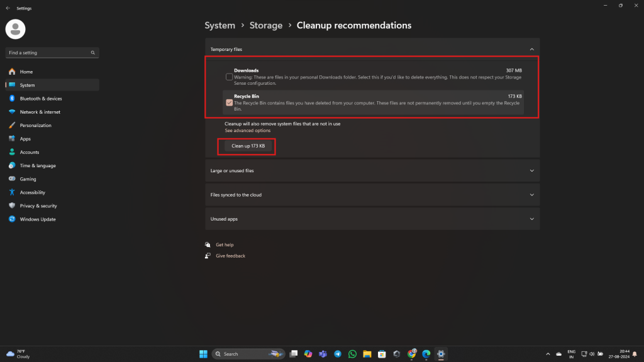Click the Windows Start button on taskbar
Image resolution: width=644 pixels, height=362 pixels.
pyautogui.click(x=203, y=354)
